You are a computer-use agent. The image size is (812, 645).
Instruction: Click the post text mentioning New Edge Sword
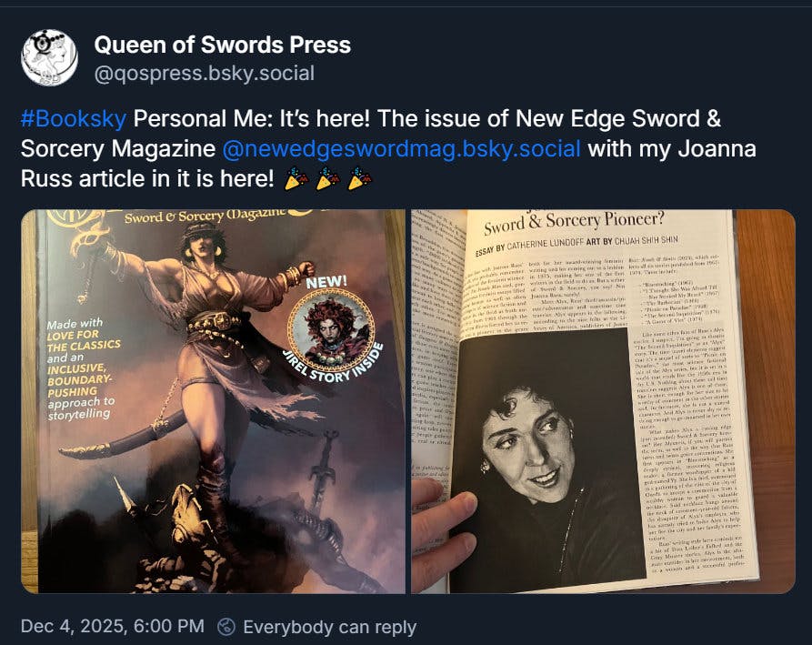coord(388,149)
